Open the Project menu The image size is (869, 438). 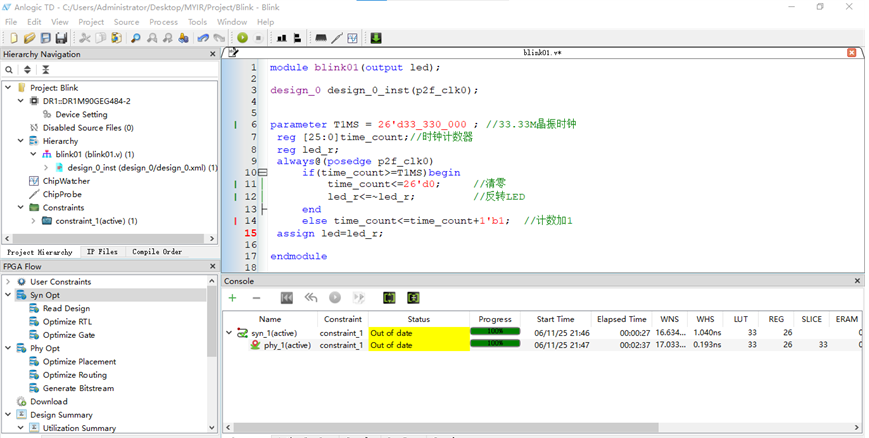click(91, 22)
